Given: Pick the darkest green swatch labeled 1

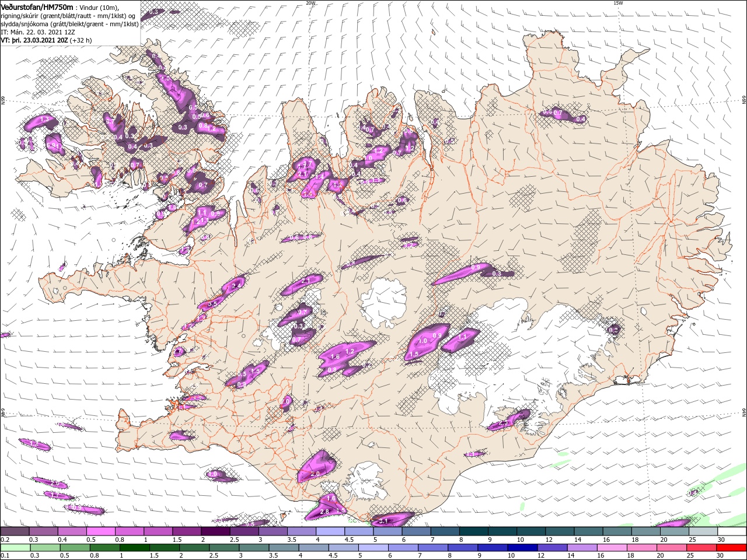Looking at the screenshot, I should (x=134, y=548).
